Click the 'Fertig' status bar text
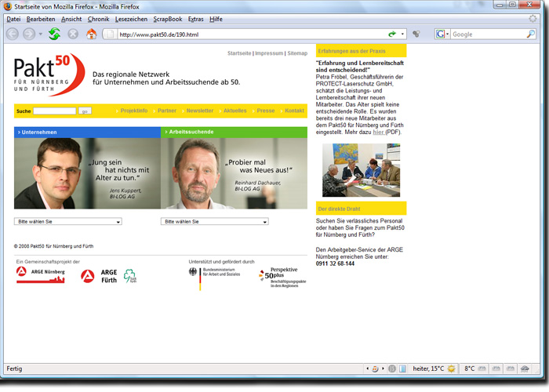 tap(14, 368)
